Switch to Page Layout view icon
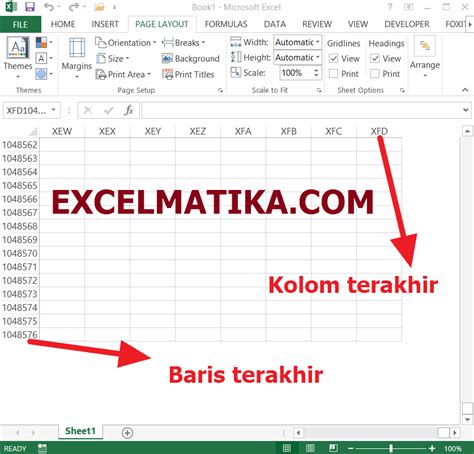474x454 pixels. [310, 448]
